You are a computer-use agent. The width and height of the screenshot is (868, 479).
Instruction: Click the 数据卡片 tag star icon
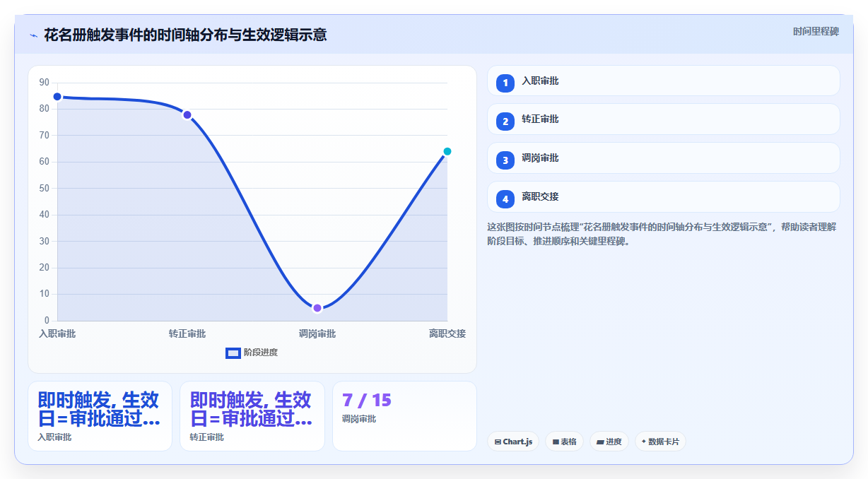643,442
